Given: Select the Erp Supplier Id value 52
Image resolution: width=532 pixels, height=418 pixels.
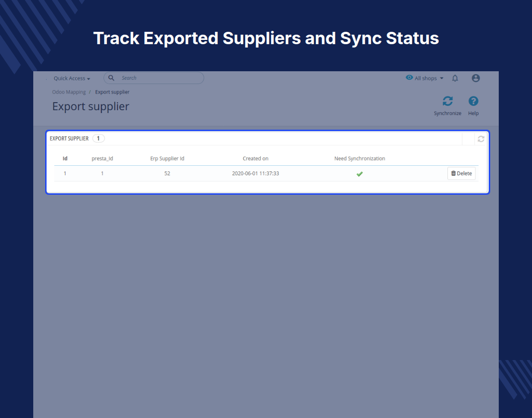Looking at the screenshot, I should click(x=167, y=173).
